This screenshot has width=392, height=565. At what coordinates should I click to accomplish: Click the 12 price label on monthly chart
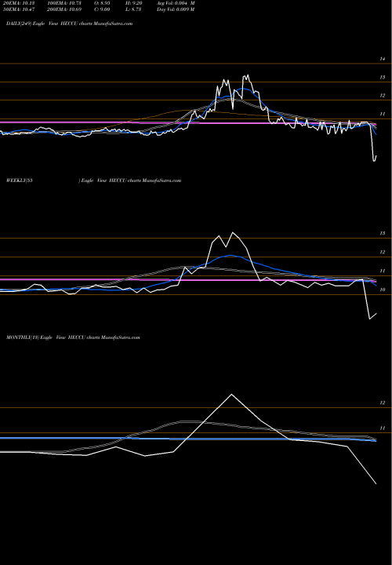[x=383, y=403]
